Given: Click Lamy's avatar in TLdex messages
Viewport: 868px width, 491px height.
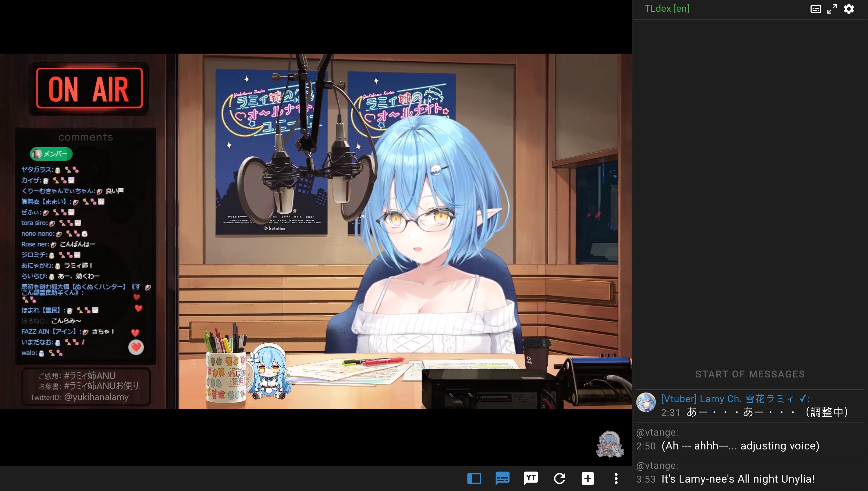Looking at the screenshot, I should [x=646, y=402].
